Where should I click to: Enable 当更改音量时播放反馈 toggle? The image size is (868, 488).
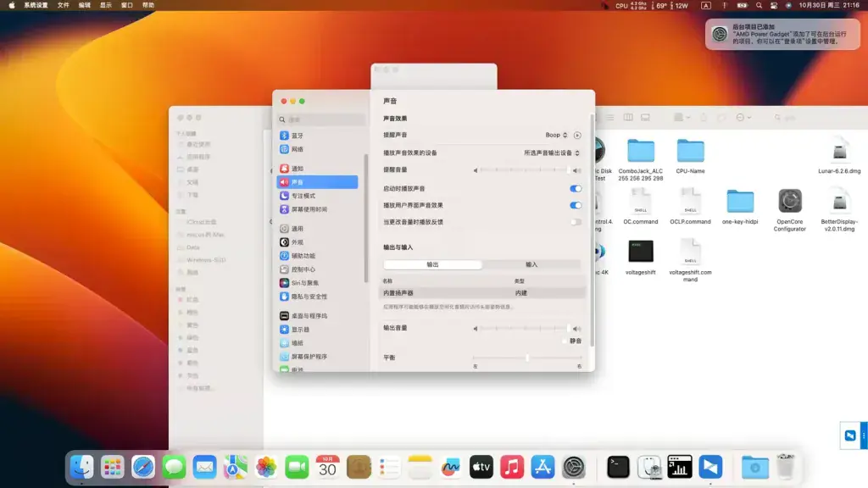click(576, 222)
